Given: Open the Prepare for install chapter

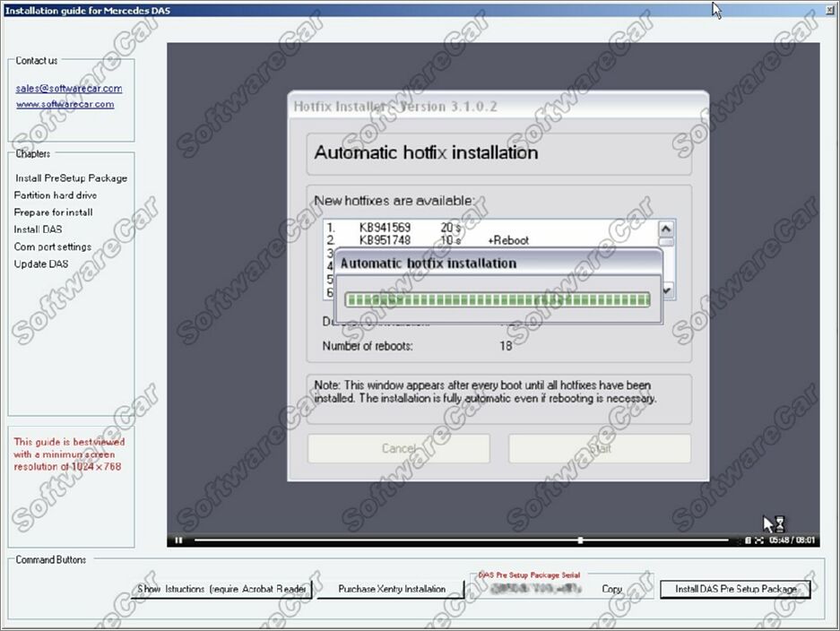Looking at the screenshot, I should (54, 212).
